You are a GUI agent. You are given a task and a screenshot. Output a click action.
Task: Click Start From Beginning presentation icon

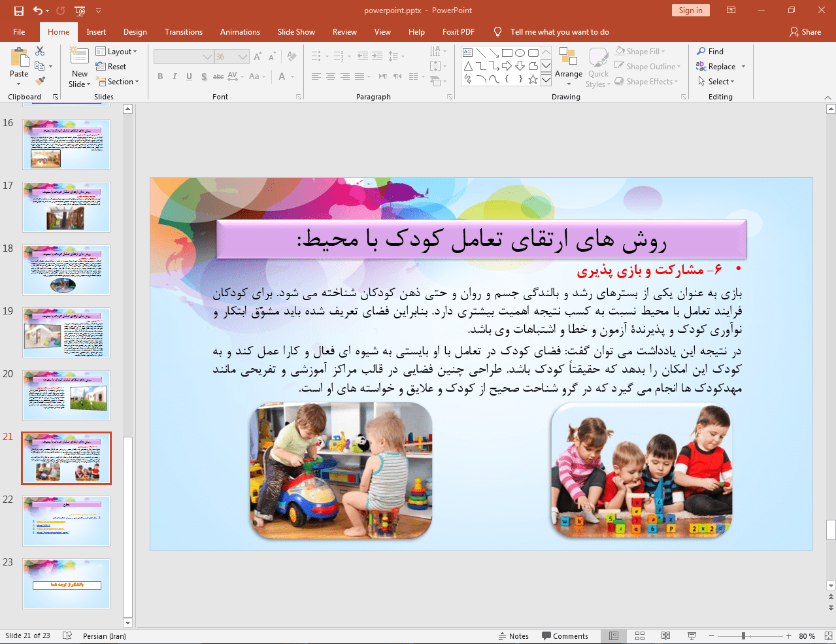tap(80, 10)
